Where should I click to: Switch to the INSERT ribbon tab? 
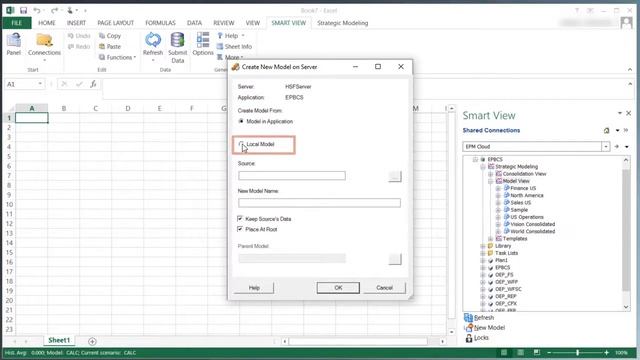76,23
